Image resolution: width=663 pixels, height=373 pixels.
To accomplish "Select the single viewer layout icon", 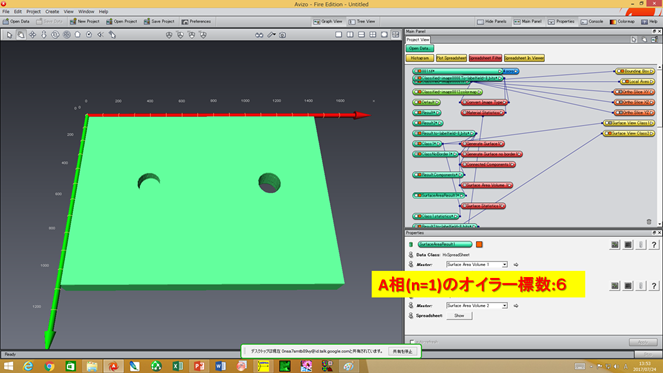I will 339,35.
